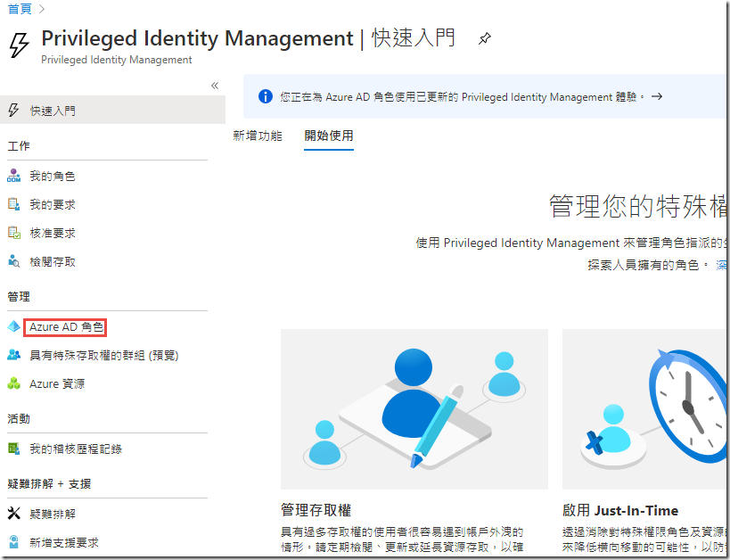This screenshot has height=560, width=730.
Task: Click the Azure 資源 icon
Action: click(13, 384)
